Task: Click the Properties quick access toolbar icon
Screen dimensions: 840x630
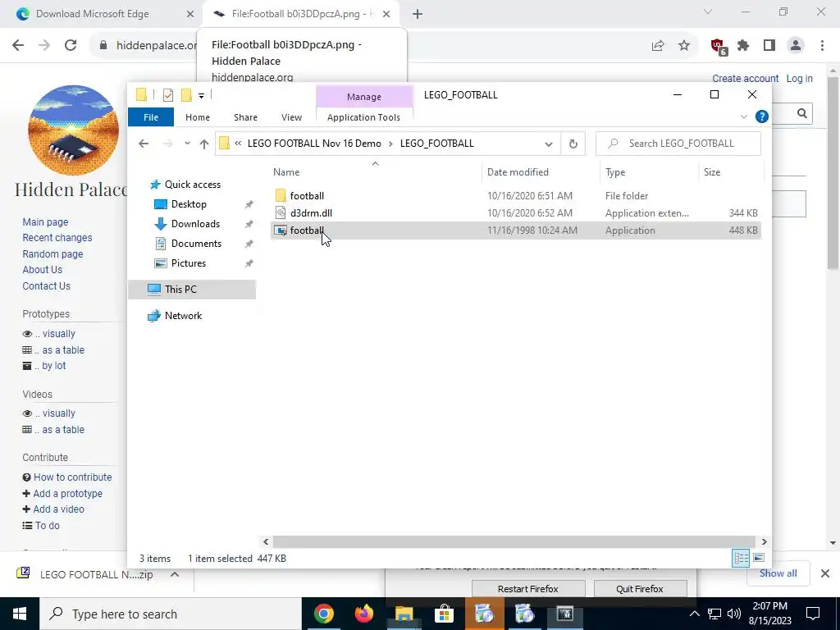Action: click(x=168, y=95)
